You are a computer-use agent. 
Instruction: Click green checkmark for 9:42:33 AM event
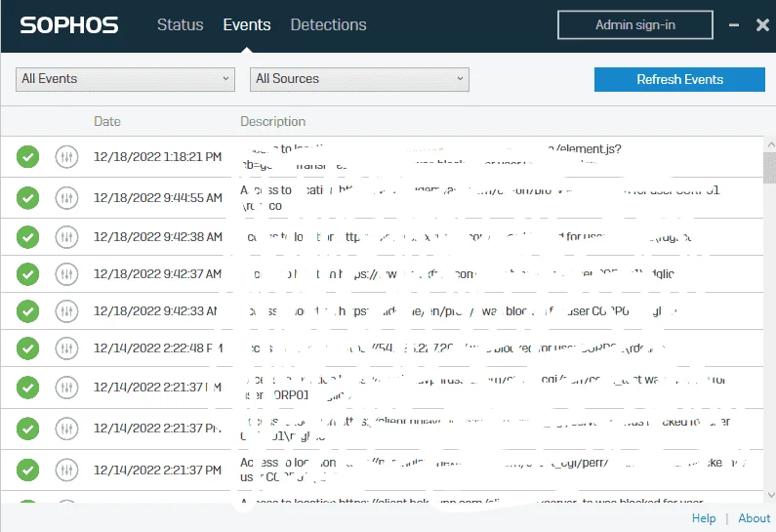(x=27, y=311)
